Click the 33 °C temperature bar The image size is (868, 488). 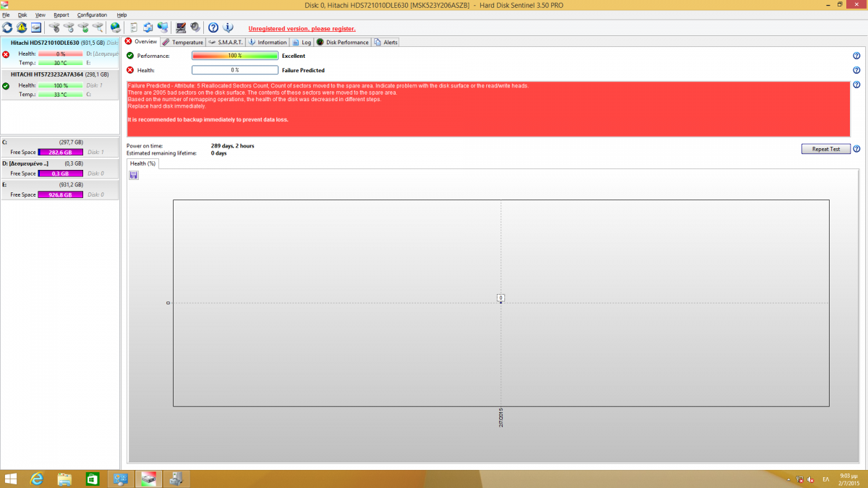pyautogui.click(x=60, y=94)
